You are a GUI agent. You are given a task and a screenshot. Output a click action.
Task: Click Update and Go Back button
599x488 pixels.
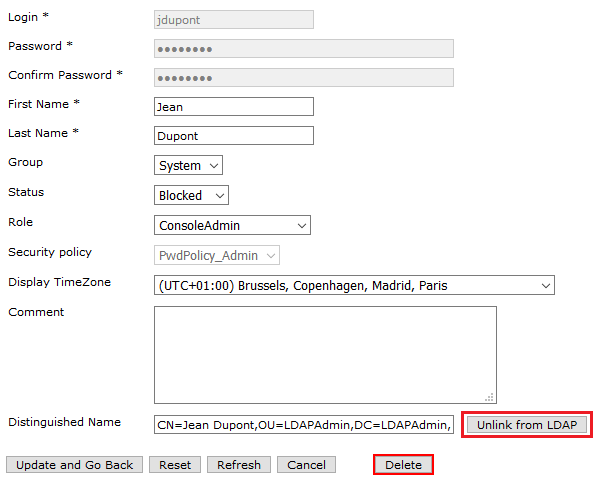[74, 465]
